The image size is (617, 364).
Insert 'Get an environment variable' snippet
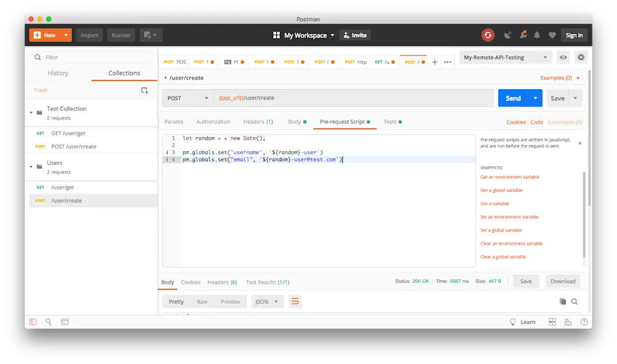(509, 177)
